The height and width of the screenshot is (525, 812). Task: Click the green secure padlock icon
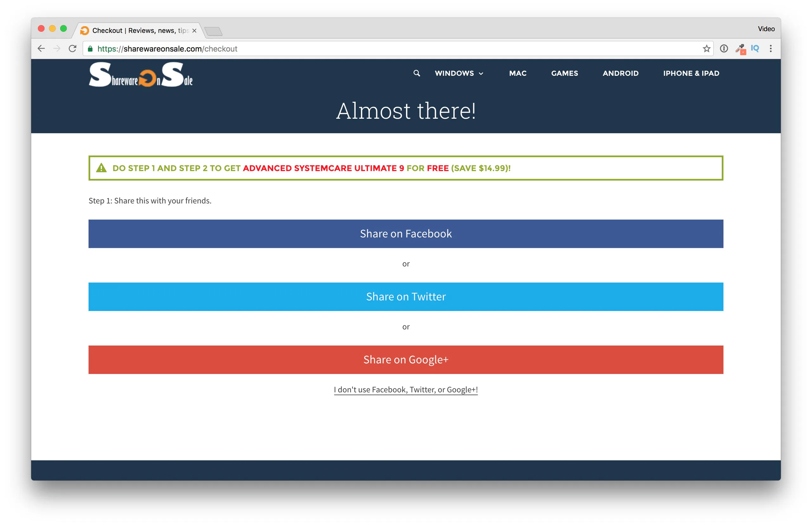90,49
